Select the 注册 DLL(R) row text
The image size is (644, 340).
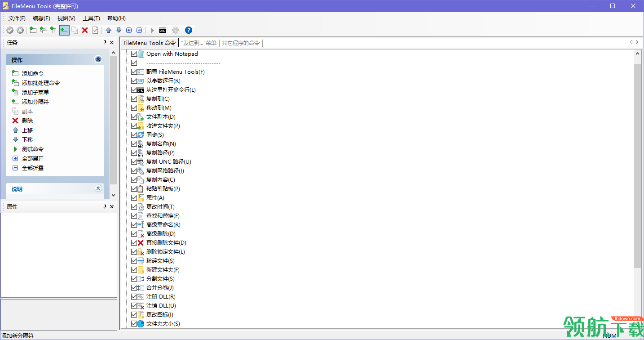click(161, 297)
